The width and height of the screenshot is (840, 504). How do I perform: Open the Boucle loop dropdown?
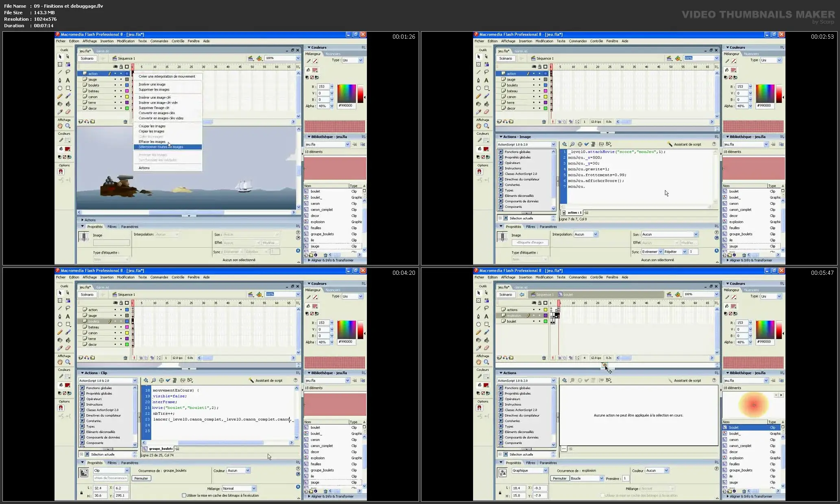tap(601, 478)
